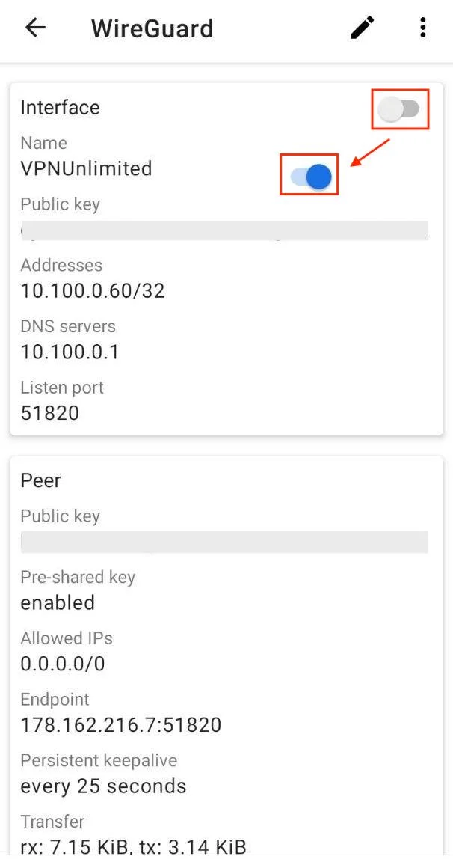Select the listen port 51820
Image resolution: width=453 pixels, height=868 pixels.
pos(49,412)
